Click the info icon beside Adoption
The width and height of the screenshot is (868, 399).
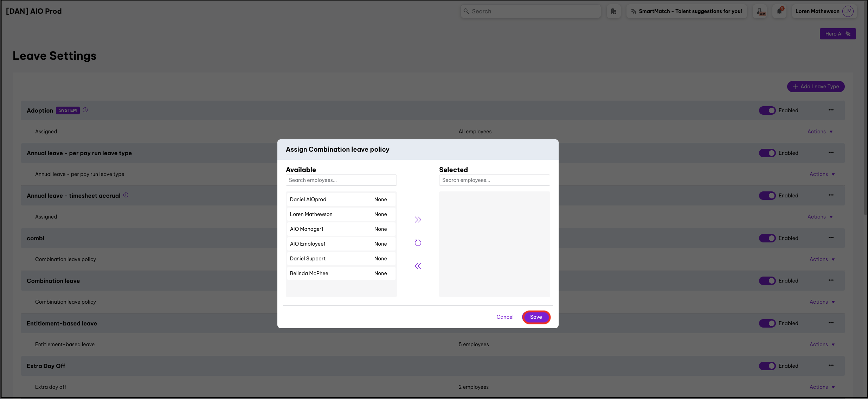click(85, 110)
